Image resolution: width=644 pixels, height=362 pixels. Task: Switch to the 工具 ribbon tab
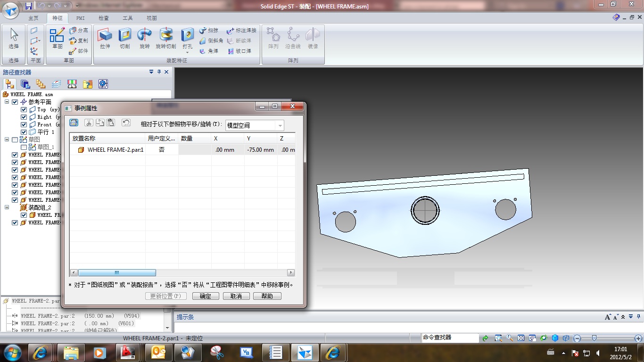(x=128, y=18)
